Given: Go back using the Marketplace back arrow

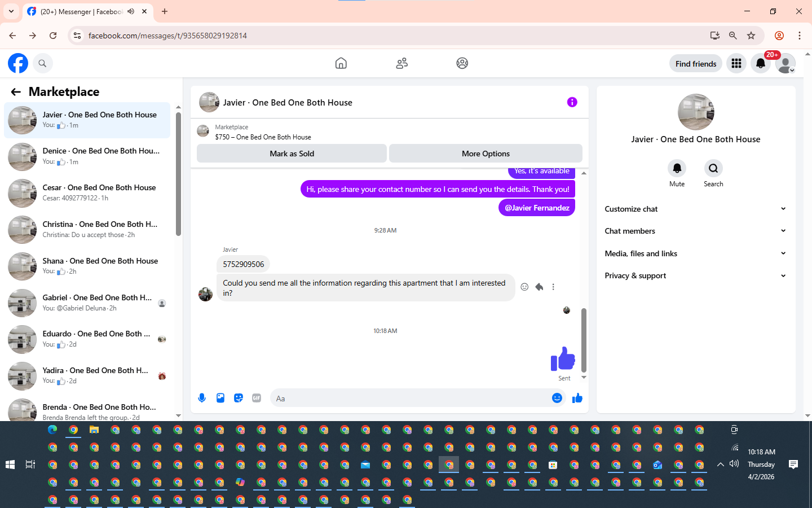Looking at the screenshot, I should [16, 92].
